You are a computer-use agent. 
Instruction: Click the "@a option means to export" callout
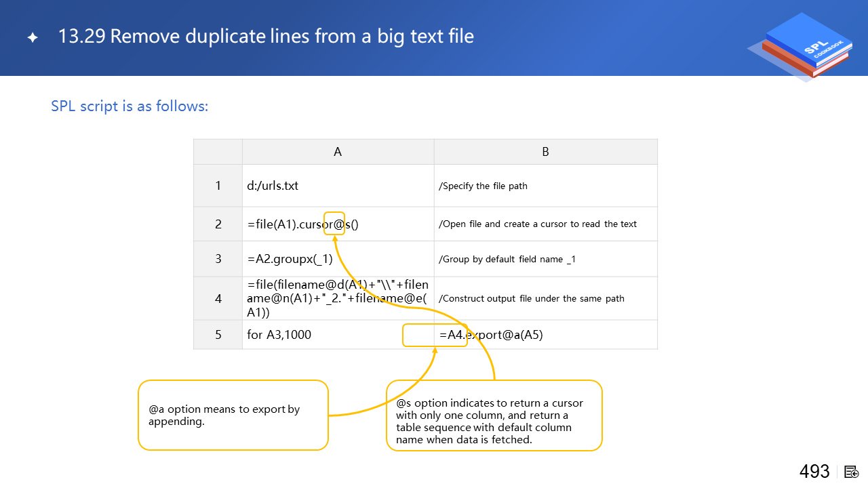pyautogui.click(x=233, y=415)
